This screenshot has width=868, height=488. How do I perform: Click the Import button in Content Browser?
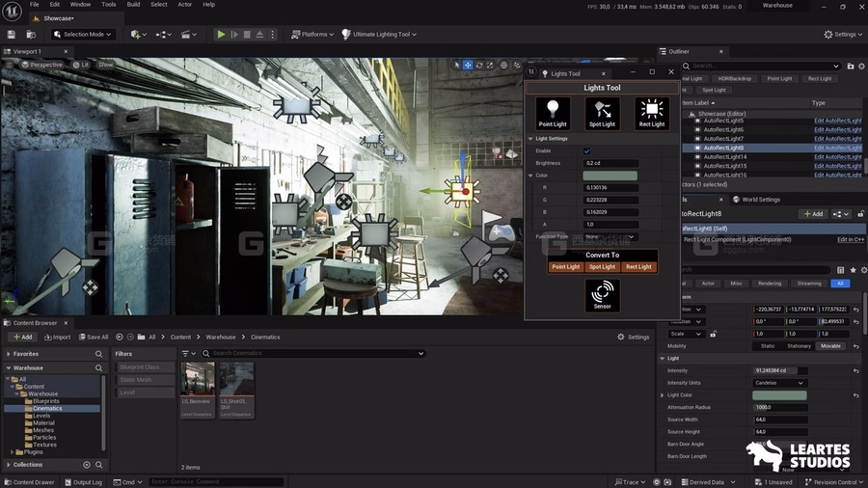tap(58, 337)
